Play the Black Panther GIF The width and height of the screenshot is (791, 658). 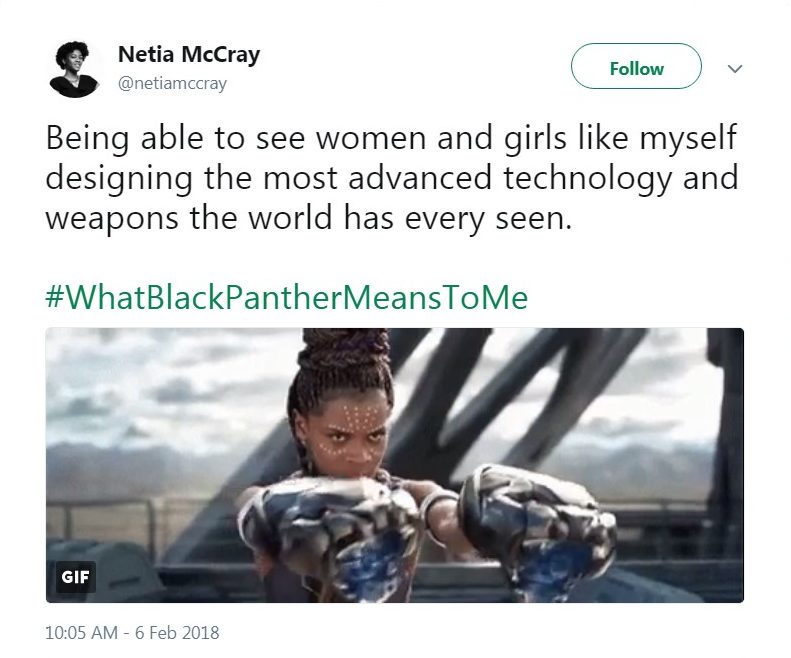click(394, 465)
